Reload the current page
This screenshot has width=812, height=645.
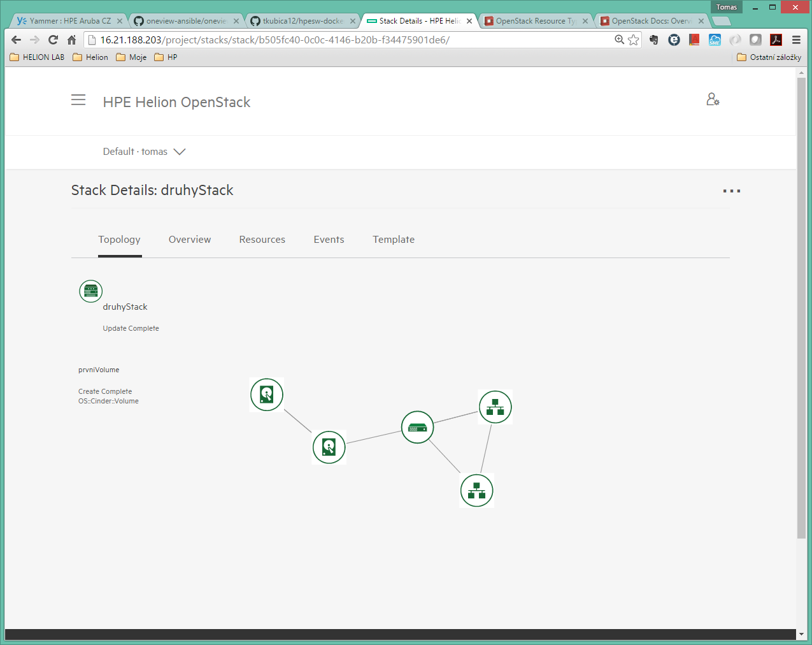[53, 40]
